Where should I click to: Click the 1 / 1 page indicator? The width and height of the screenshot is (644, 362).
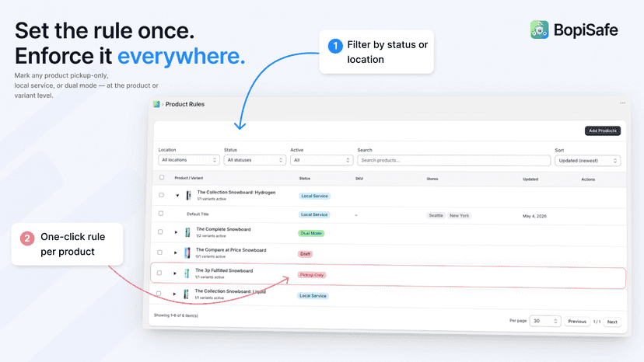(x=597, y=322)
